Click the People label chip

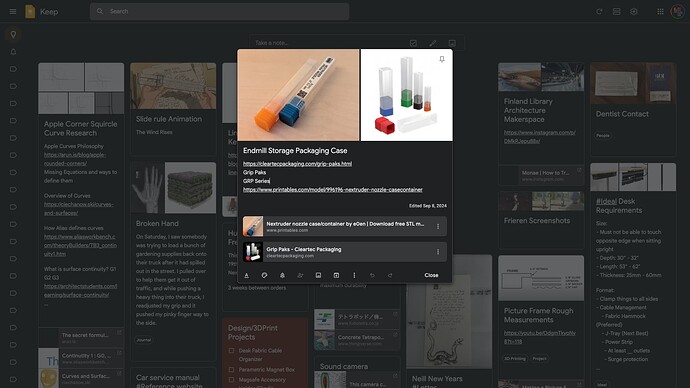[603, 135]
